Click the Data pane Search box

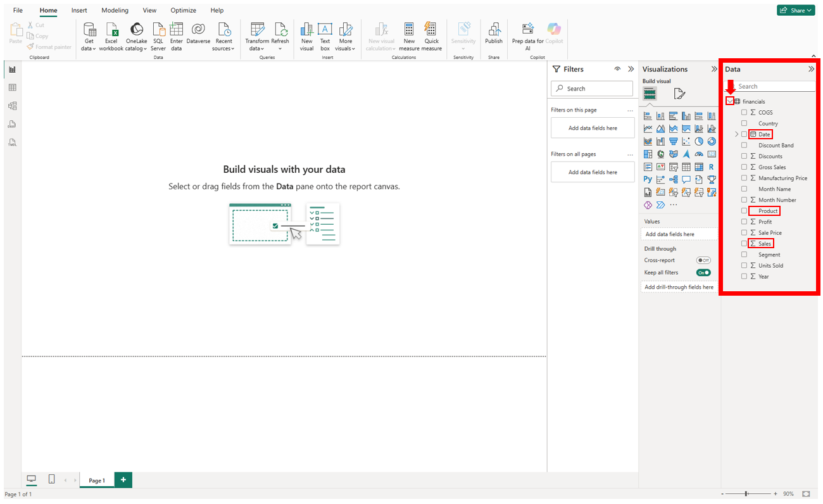770,86
